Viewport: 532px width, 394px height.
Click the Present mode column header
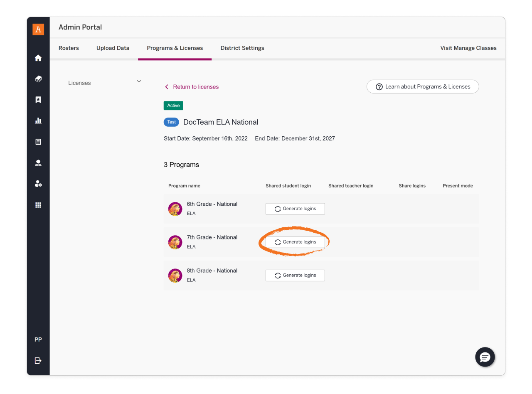(x=458, y=186)
